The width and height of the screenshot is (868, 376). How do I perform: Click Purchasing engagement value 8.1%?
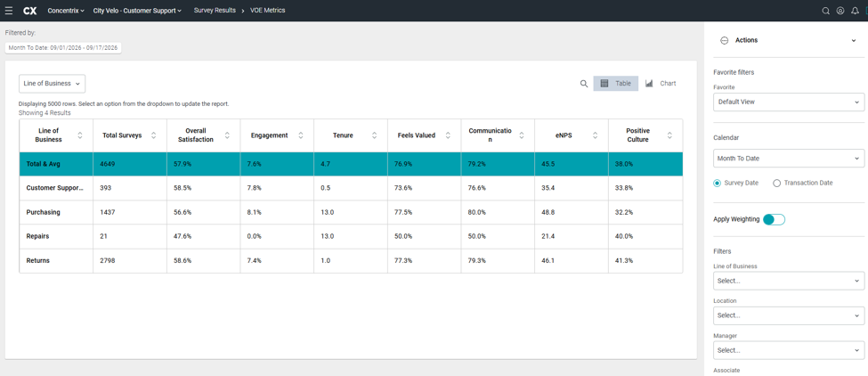[x=254, y=213]
